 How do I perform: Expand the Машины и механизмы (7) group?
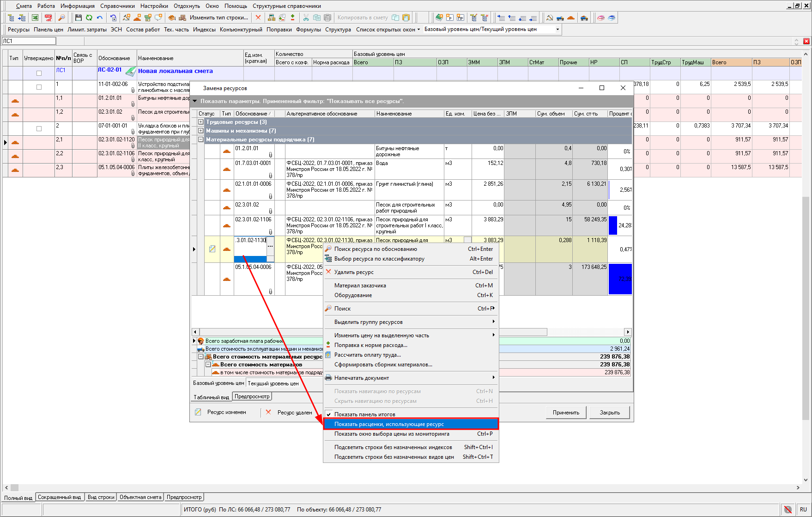coord(201,131)
